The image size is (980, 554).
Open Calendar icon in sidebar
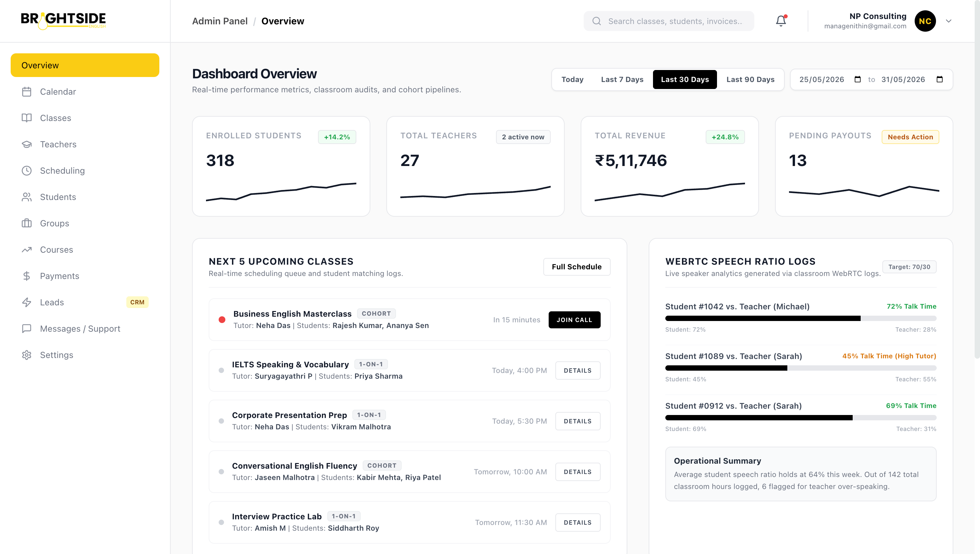pyautogui.click(x=27, y=92)
